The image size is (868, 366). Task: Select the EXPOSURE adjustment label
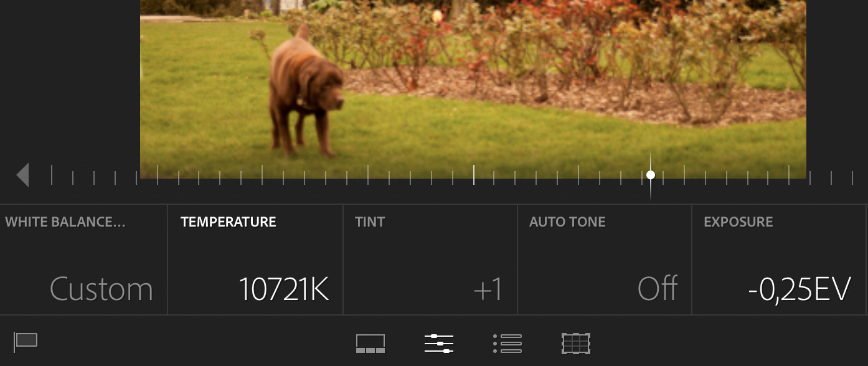coord(738,222)
